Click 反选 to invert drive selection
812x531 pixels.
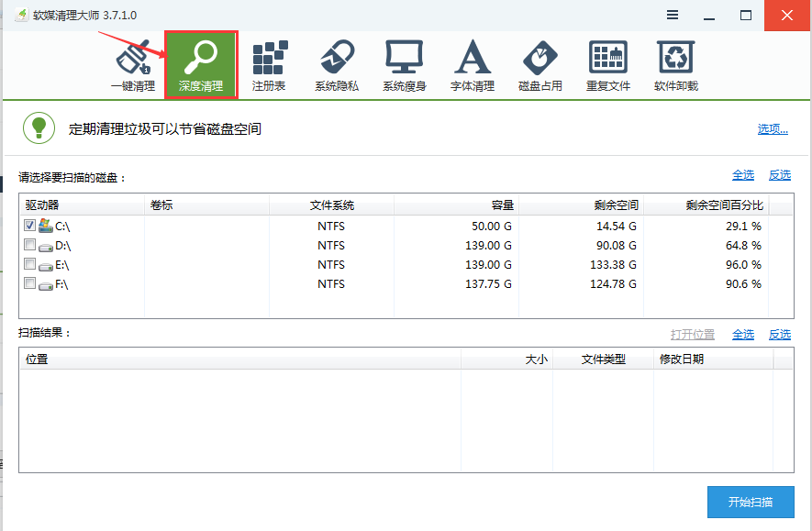tap(779, 174)
